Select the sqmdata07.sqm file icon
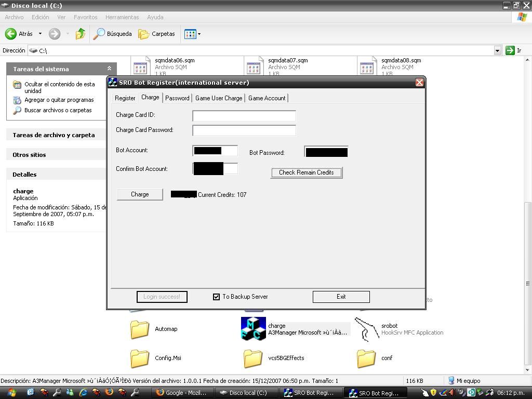 [x=254, y=68]
